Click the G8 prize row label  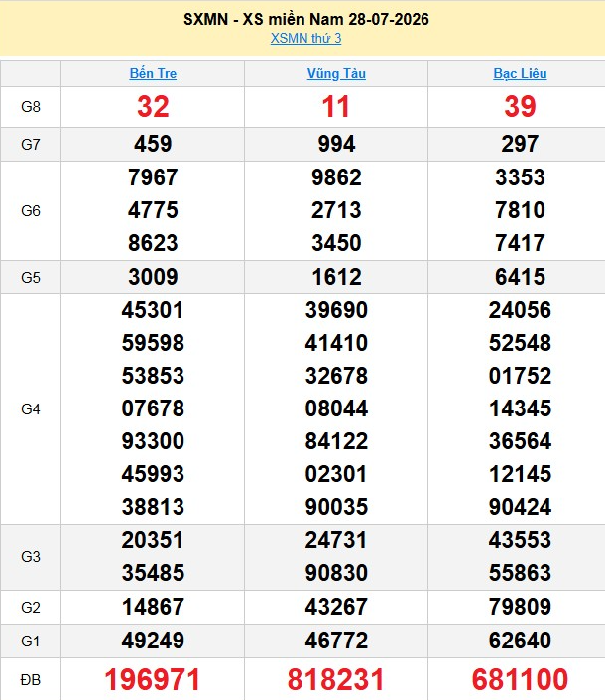tap(31, 107)
